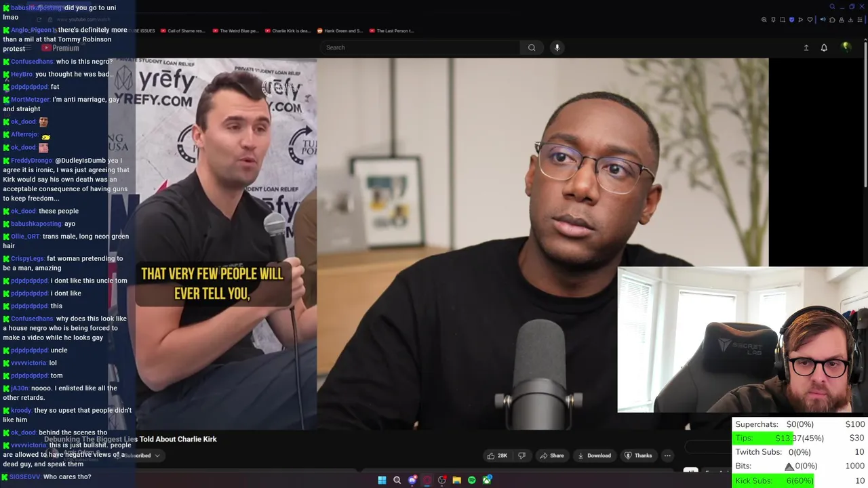
Task: Open the browser extensions cube icon
Action: [x=832, y=20]
